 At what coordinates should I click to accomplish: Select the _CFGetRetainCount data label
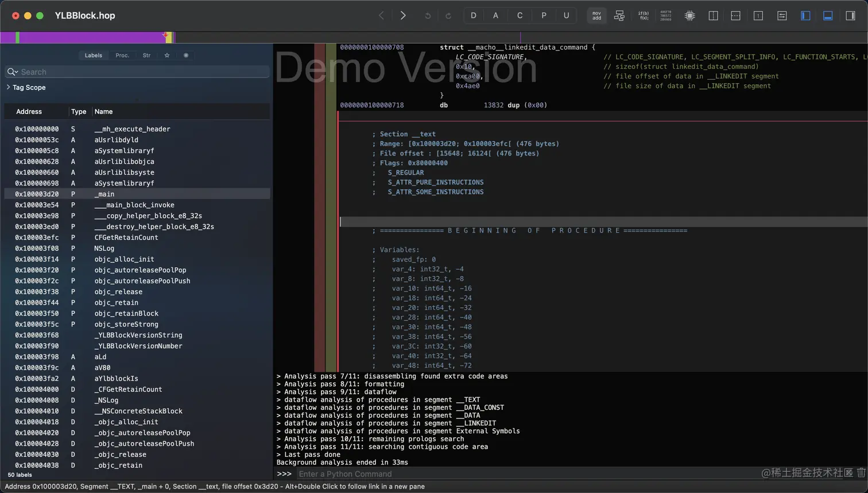pos(137,390)
